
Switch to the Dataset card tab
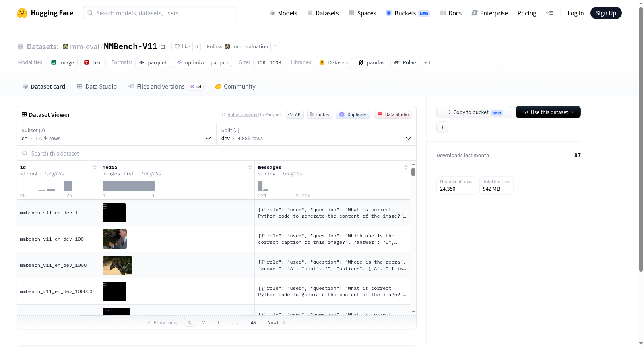tap(43, 87)
